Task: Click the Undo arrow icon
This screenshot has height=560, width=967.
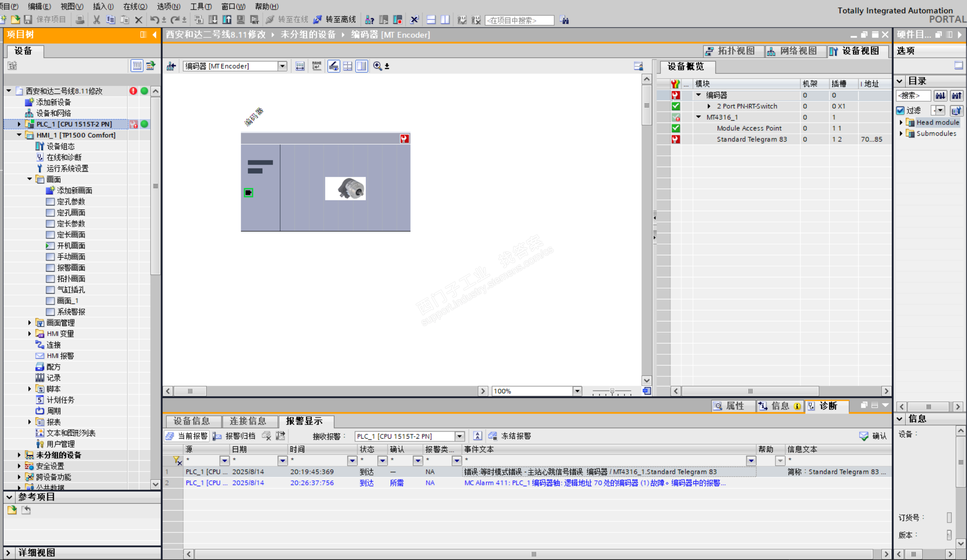Action: click(x=154, y=20)
